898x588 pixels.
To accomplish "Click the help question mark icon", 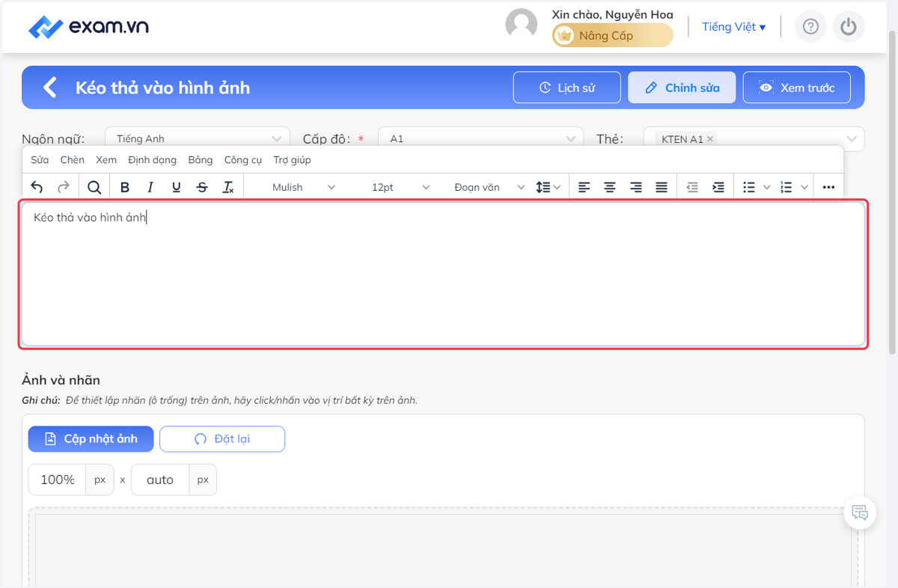I will pos(810,27).
